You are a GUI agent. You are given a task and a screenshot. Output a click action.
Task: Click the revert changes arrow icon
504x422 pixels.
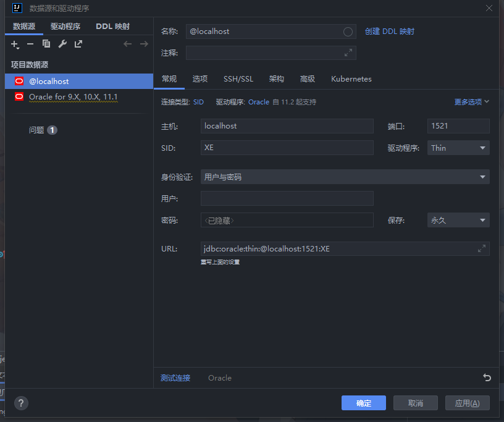487,378
